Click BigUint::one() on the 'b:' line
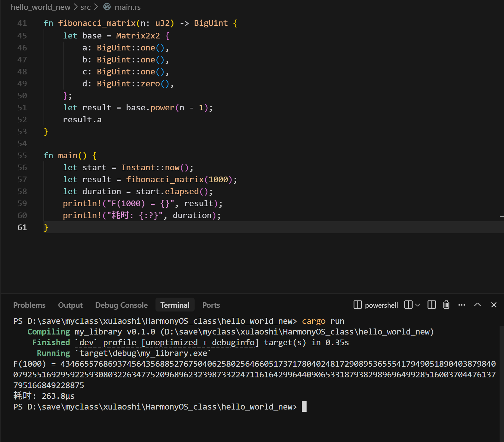Image resolution: width=504 pixels, height=442 pixels. pos(131,60)
